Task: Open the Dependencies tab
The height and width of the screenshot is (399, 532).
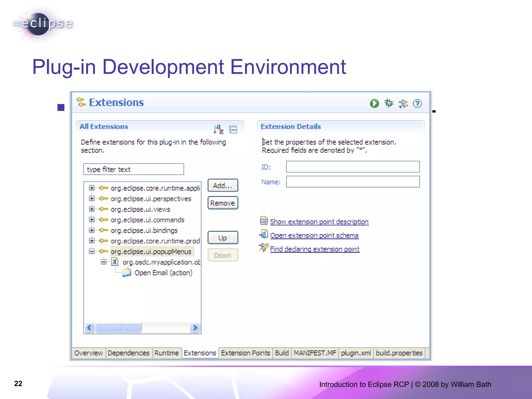Action: click(129, 353)
